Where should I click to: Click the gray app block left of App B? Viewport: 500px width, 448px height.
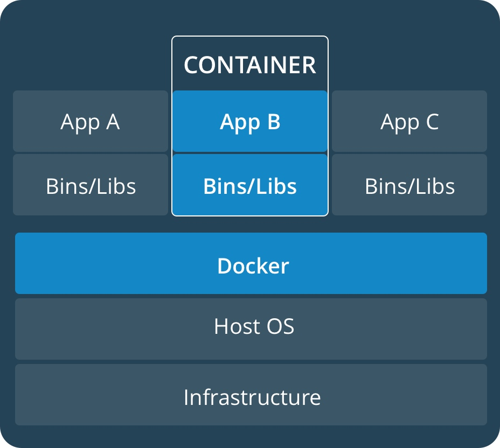91,121
